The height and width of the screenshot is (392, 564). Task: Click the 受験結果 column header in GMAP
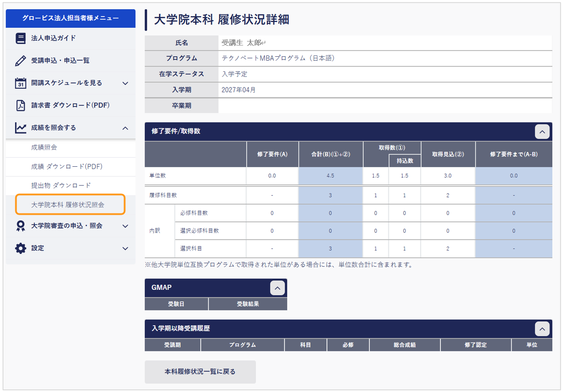248,304
